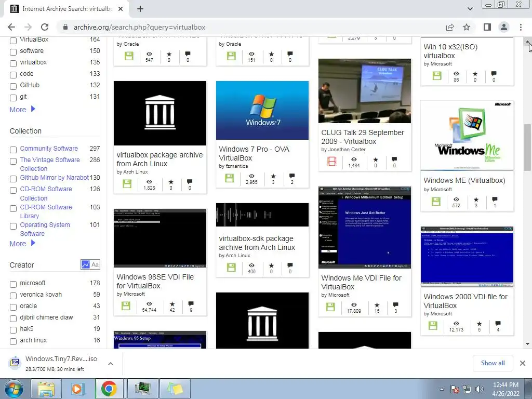Click reviews bubble on Windows 7 Pro card
This screenshot has width=532, height=399.
292,176
